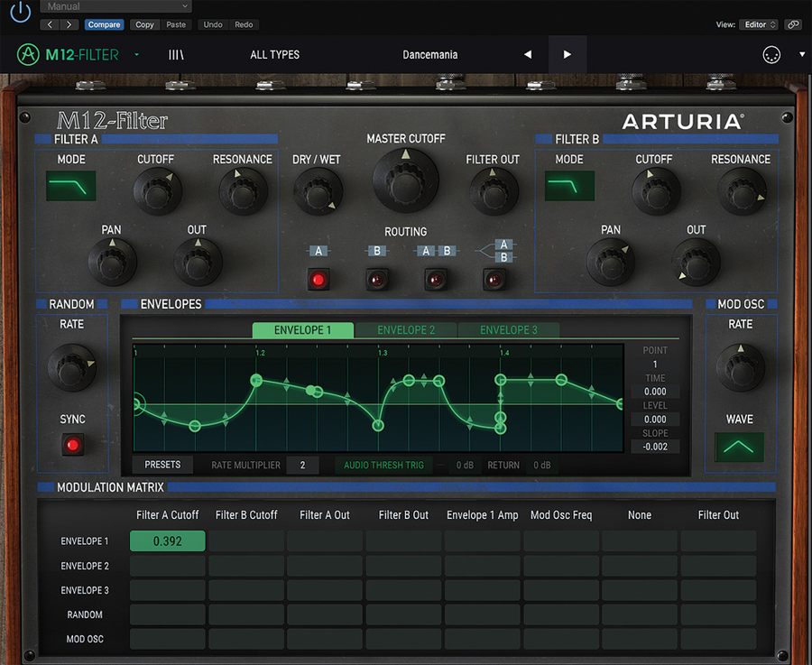812x665 pixels.
Task: Click the Filter A Cutoff knob
Action: click(x=157, y=190)
